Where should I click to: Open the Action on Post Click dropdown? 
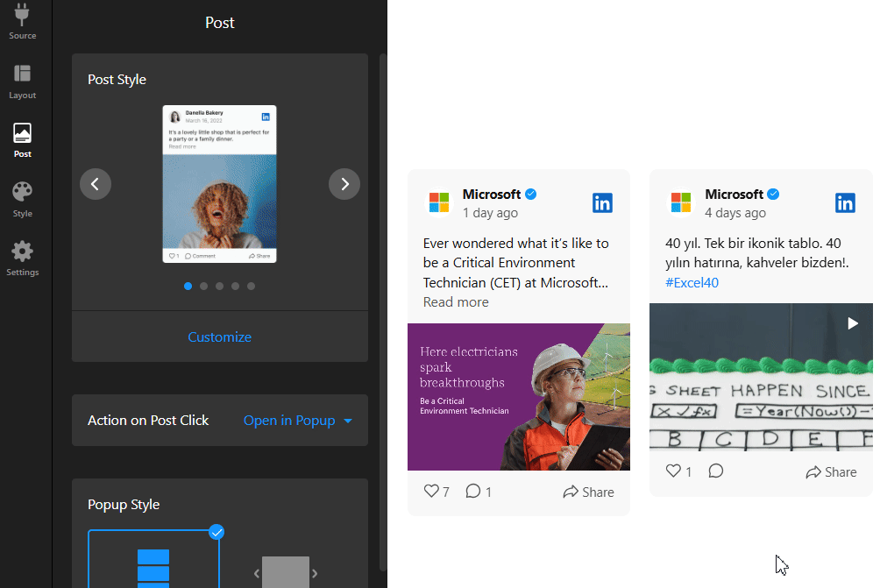pos(297,421)
